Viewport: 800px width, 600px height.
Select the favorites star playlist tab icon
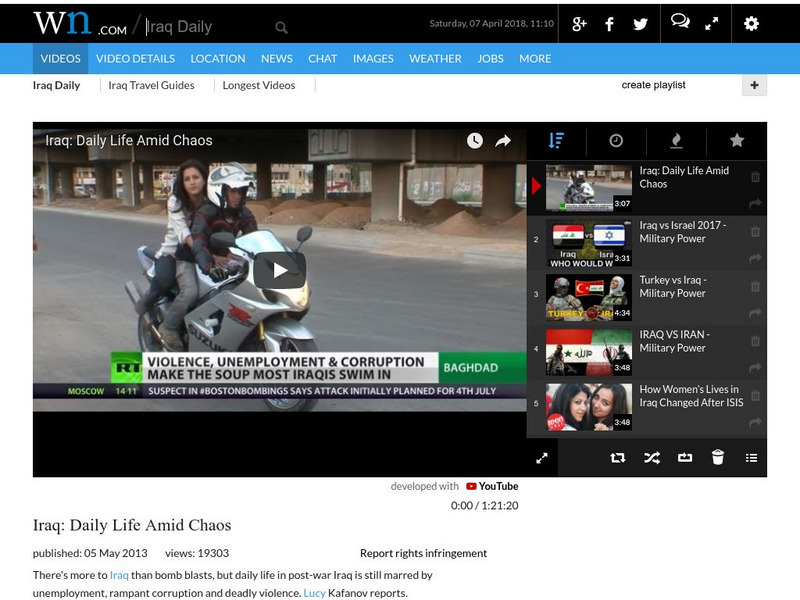tap(737, 140)
